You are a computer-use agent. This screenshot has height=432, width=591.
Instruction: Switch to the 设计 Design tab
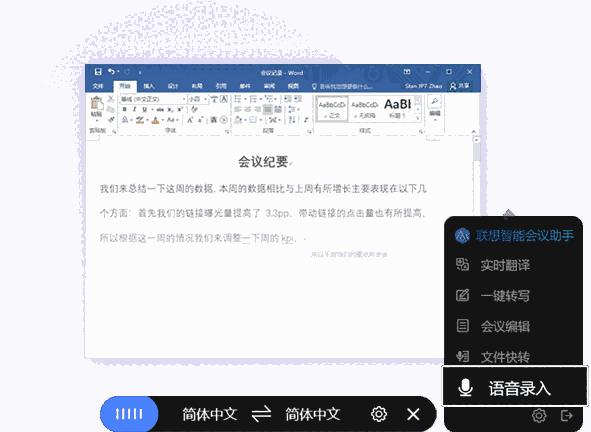[x=173, y=86]
